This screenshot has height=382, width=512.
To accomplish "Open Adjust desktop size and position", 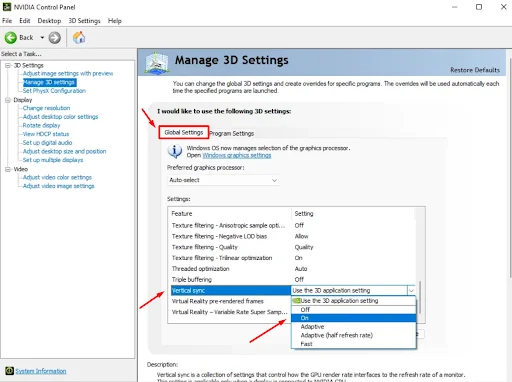I will coord(64,151).
